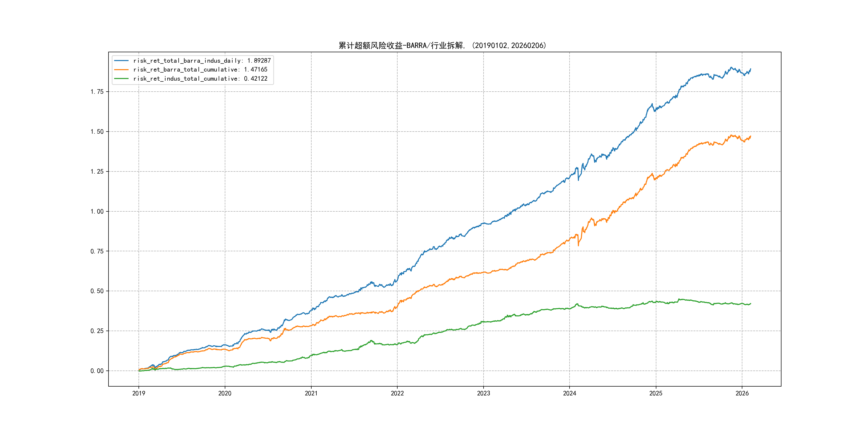Click the 1.00 y-axis tick label
This screenshot has width=868, height=434.
(x=97, y=212)
